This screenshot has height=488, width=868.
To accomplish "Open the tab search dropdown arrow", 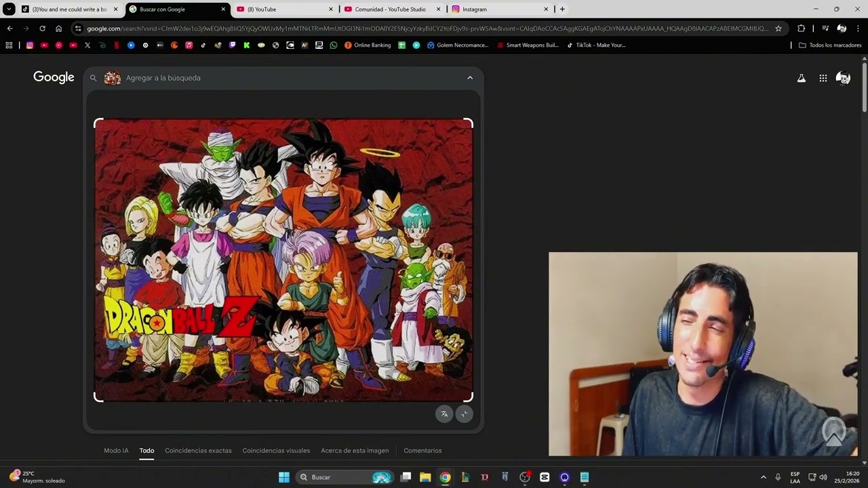I will (9, 9).
